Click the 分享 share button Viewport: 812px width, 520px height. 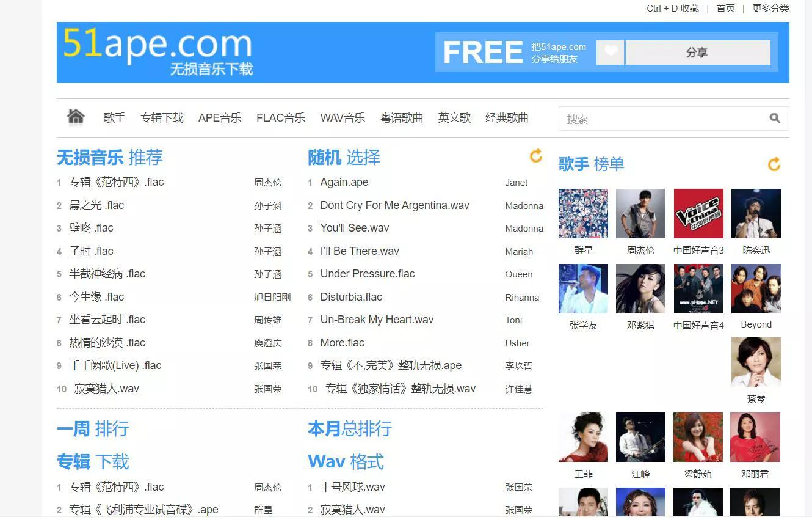point(697,53)
